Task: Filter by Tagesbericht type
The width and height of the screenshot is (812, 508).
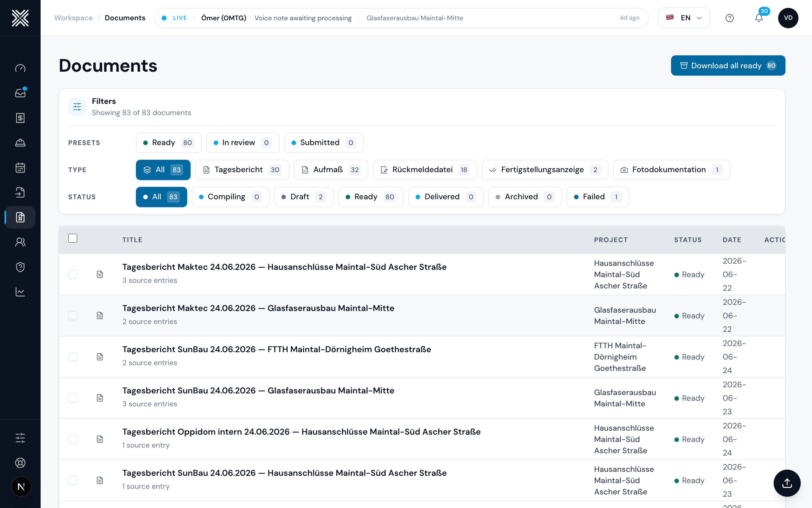Action: (242, 170)
